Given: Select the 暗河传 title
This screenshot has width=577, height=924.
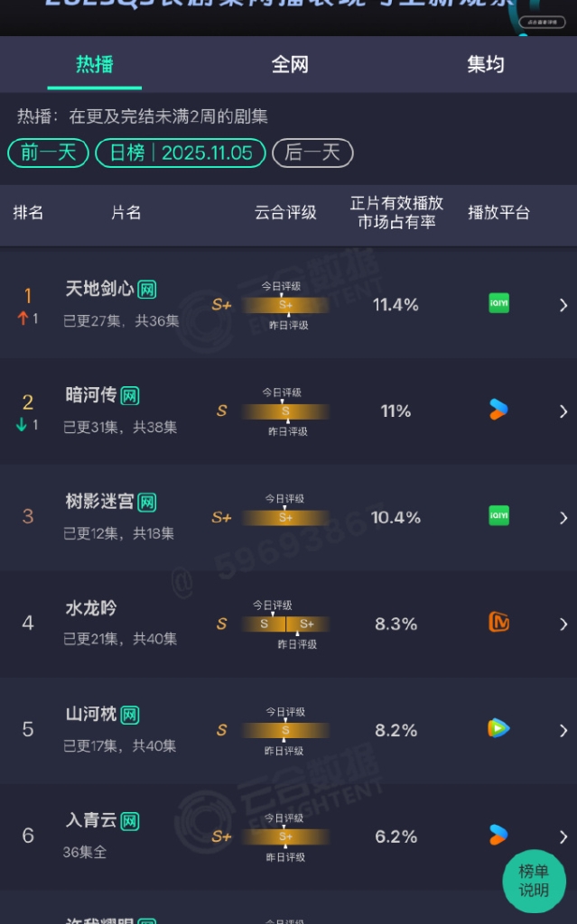Looking at the screenshot, I should click(91, 395).
